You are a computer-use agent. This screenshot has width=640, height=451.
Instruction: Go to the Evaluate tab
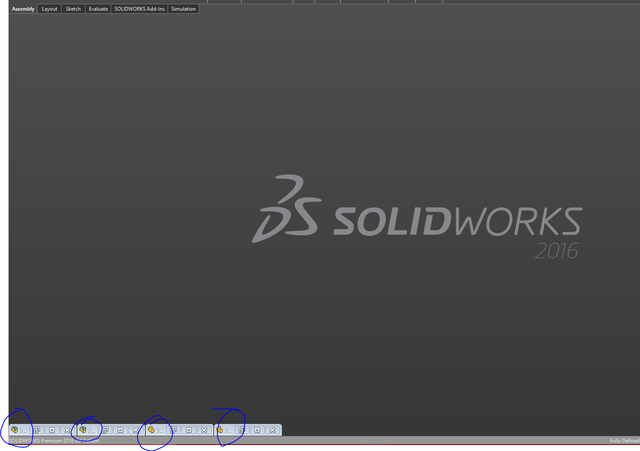(98, 9)
